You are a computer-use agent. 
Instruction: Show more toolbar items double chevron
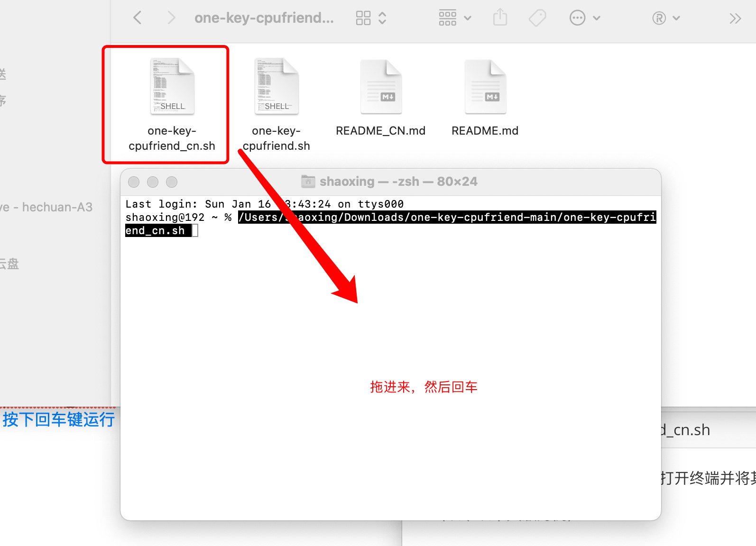(735, 18)
